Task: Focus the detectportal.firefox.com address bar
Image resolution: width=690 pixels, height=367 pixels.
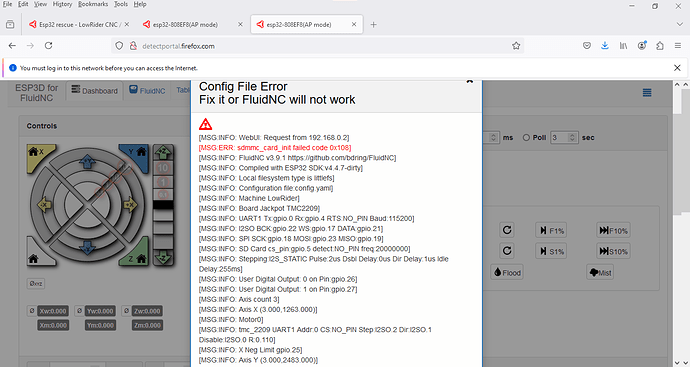Action: pyautogui.click(x=317, y=46)
